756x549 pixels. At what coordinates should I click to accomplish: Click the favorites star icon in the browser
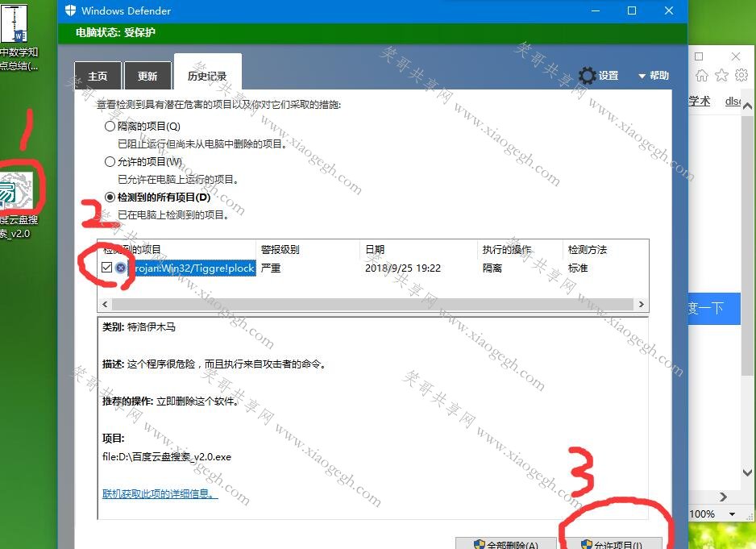(722, 75)
